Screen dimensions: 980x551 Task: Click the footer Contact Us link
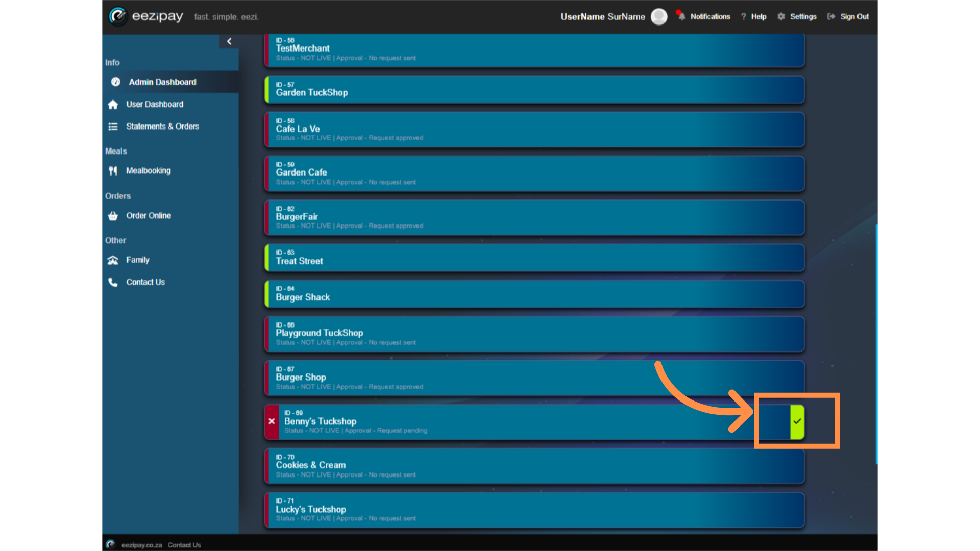tap(184, 545)
